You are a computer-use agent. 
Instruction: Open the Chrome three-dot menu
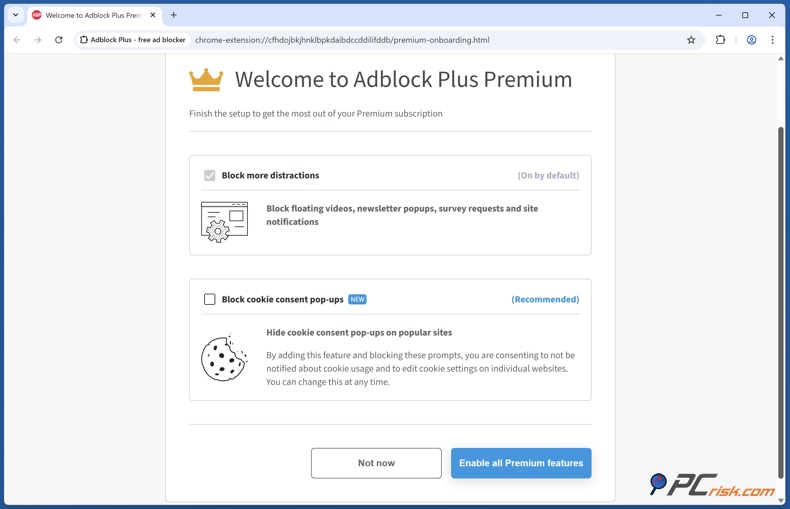click(772, 40)
